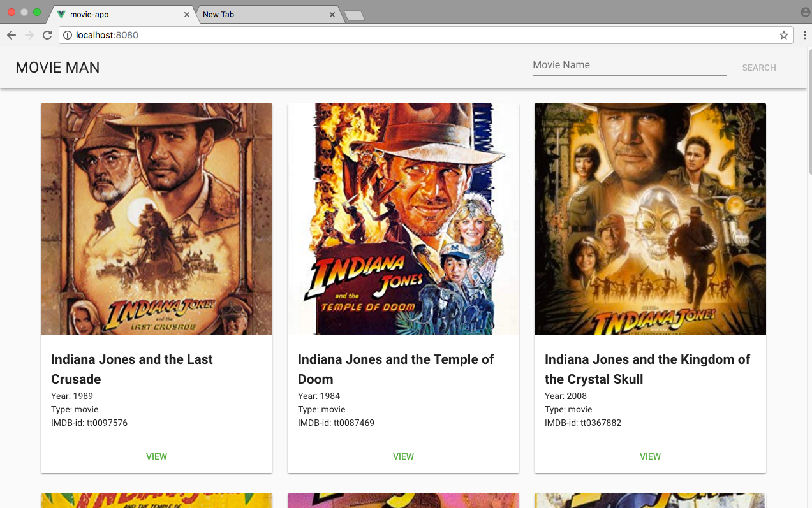The height and width of the screenshot is (508, 812).
Task: Click the browser forward arrow
Action: pos(29,35)
